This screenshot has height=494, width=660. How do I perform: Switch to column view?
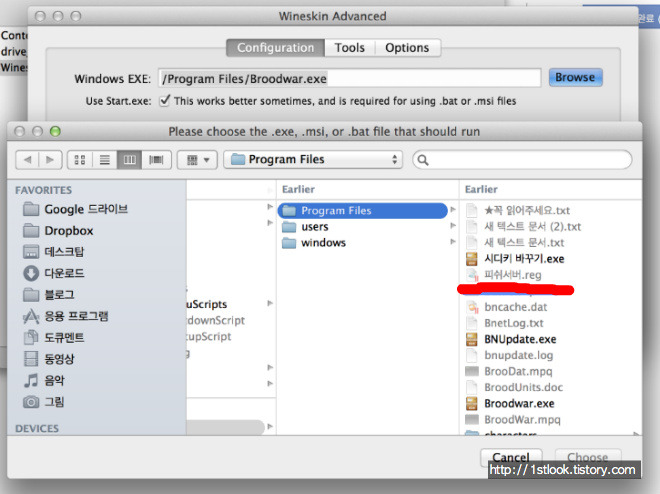[130, 160]
